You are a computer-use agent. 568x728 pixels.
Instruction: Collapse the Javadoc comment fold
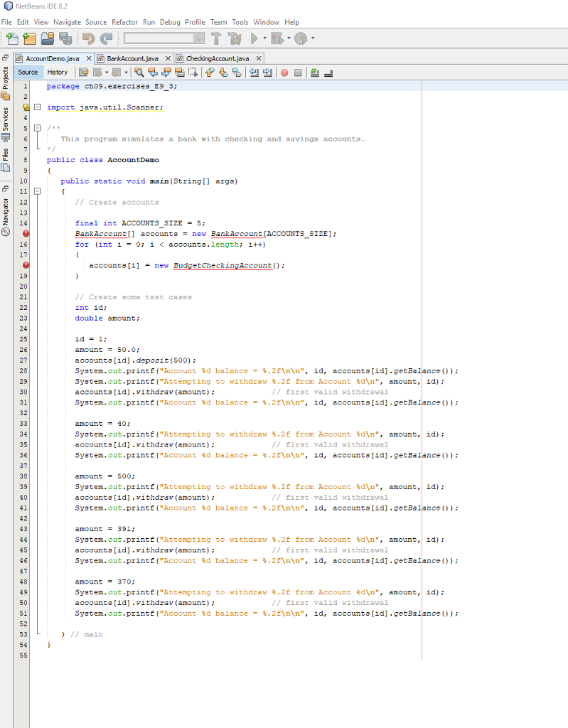(x=37, y=128)
